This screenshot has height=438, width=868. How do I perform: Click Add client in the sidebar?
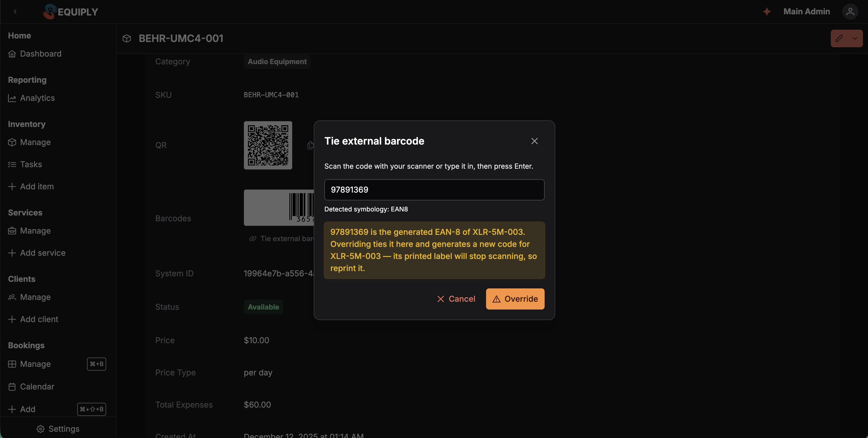point(33,319)
